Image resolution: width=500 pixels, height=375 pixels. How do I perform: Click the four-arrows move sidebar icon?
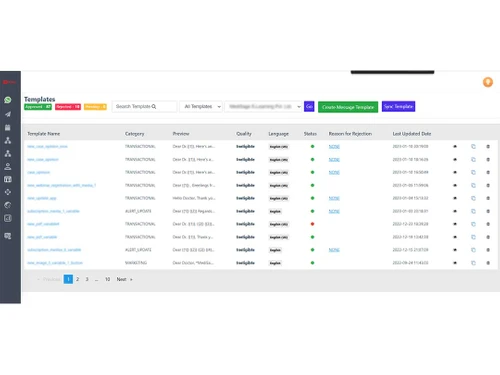[8, 192]
